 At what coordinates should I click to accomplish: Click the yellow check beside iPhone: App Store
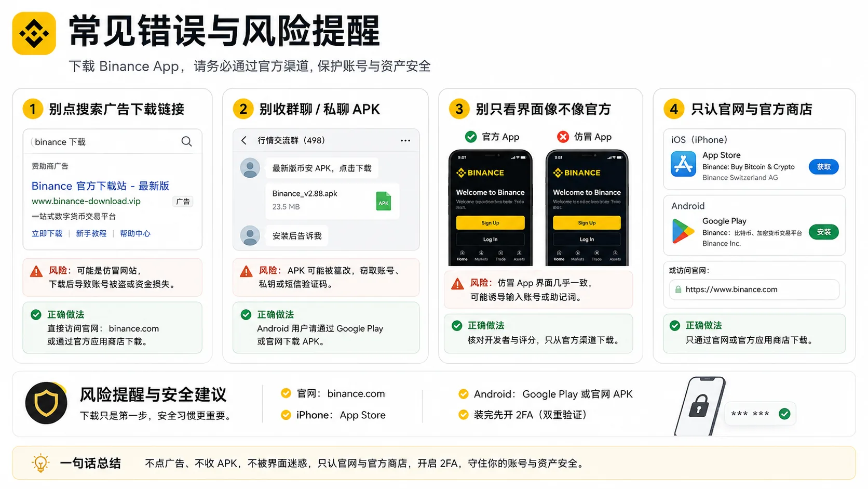coord(286,415)
